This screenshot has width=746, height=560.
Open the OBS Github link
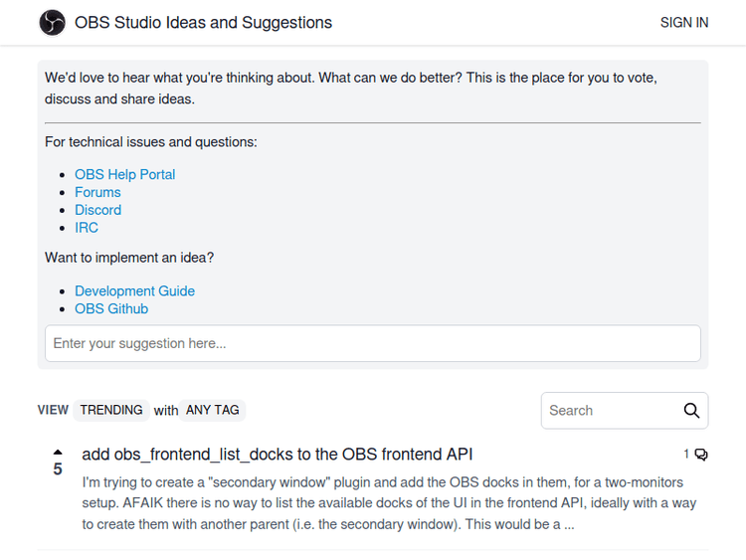pos(111,309)
